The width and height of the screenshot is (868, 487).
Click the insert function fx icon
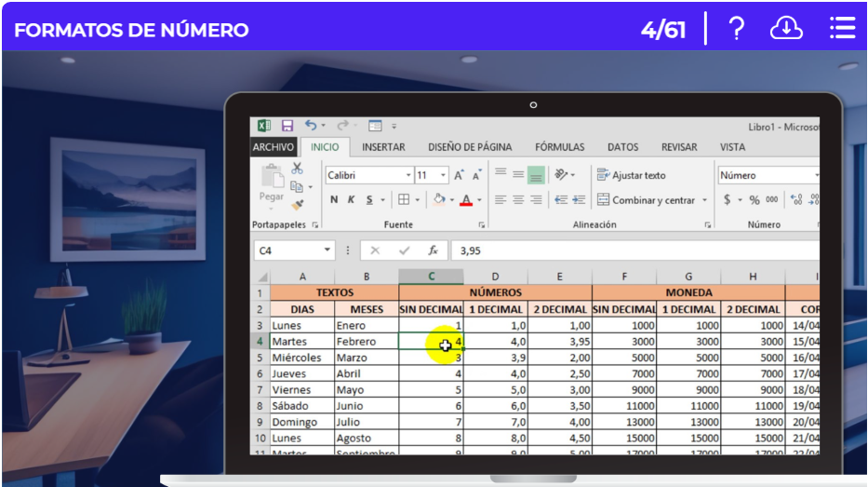[433, 250]
